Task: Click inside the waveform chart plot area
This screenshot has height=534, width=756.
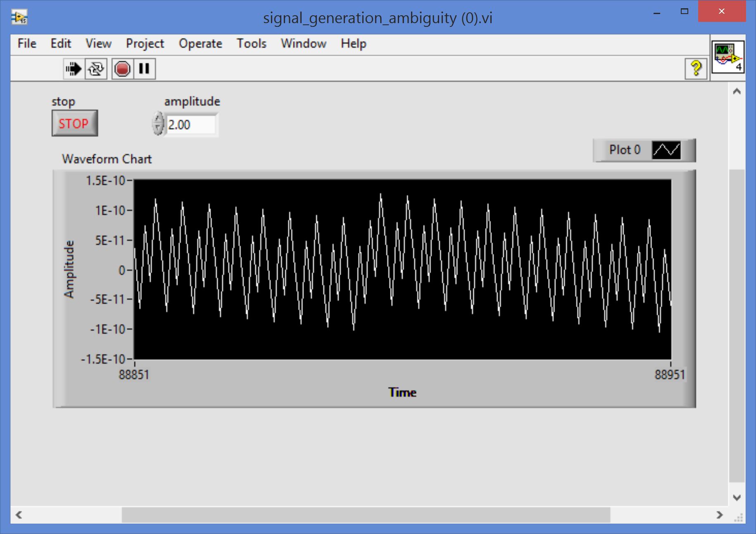Action: pos(402,269)
